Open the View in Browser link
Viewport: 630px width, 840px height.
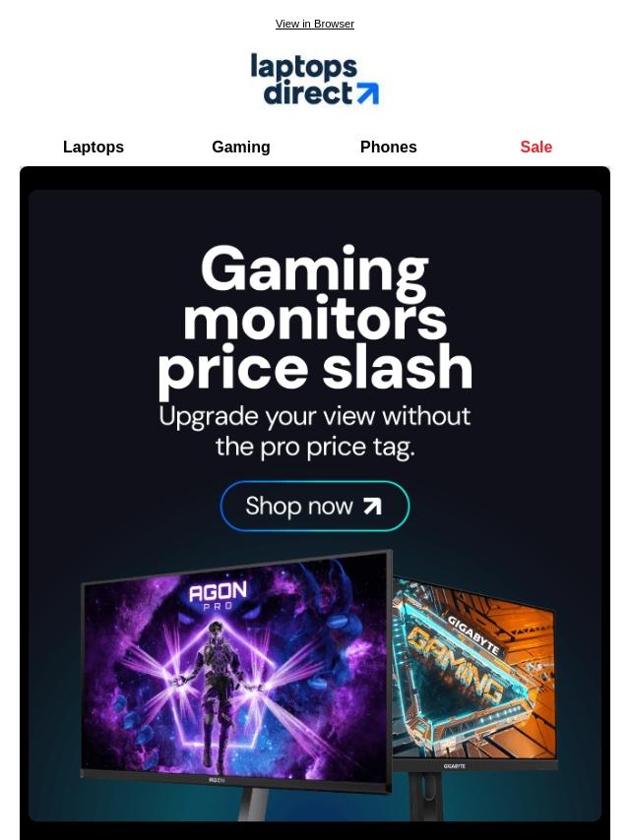point(315,25)
